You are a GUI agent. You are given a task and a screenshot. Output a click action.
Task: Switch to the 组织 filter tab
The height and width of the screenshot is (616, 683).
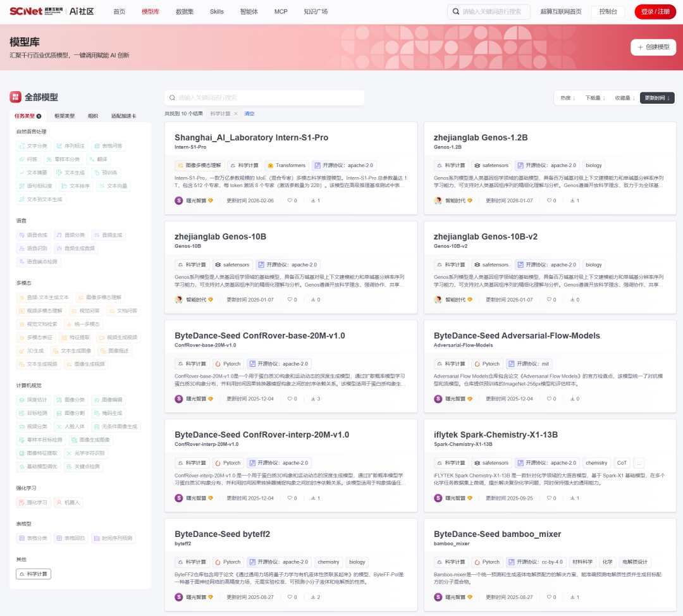click(x=93, y=116)
